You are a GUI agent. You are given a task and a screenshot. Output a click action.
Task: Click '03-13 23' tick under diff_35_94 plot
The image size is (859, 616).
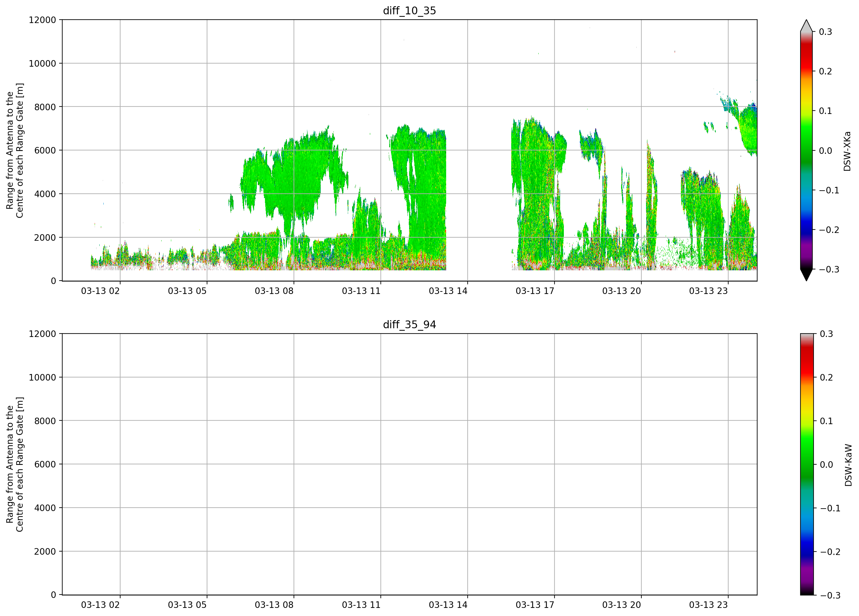tap(708, 605)
